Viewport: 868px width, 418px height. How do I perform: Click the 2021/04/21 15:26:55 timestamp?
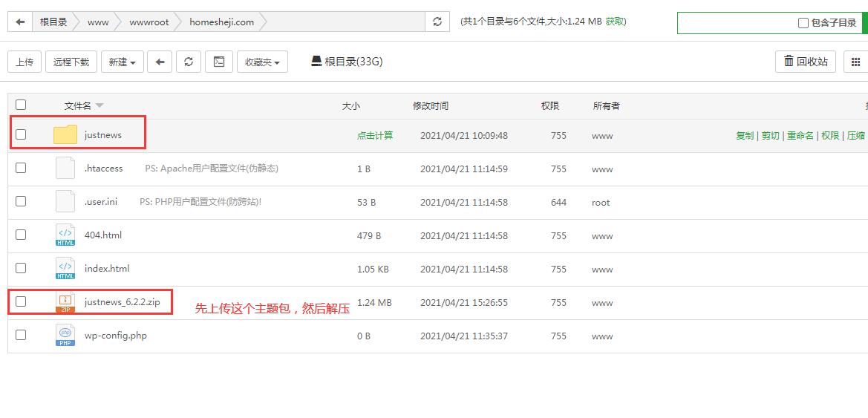coord(464,303)
